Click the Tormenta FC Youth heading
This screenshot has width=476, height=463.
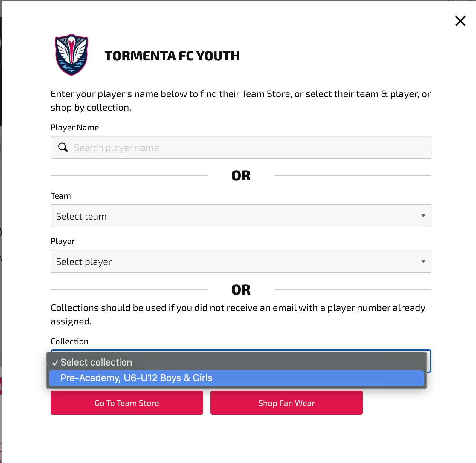[x=172, y=56]
